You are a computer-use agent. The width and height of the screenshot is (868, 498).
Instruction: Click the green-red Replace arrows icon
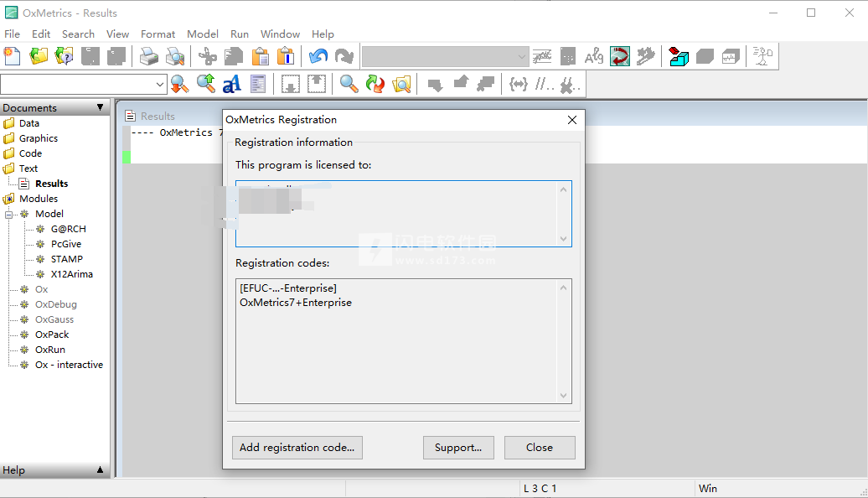coord(375,84)
